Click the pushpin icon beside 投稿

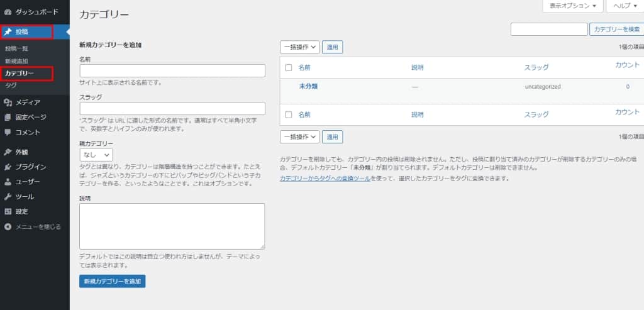tap(8, 31)
